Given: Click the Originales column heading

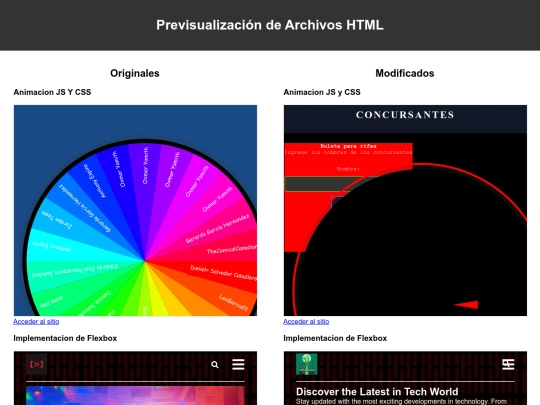Looking at the screenshot, I should pos(135,73).
